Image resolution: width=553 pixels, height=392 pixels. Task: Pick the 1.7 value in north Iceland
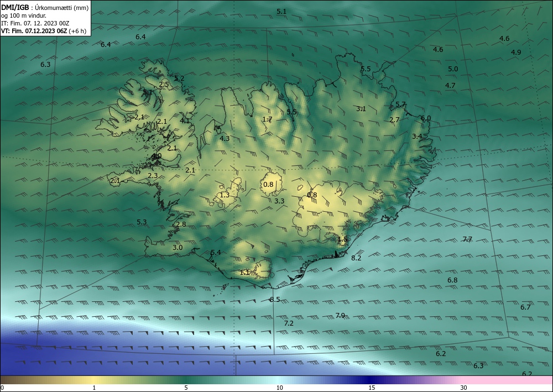pos(267,119)
